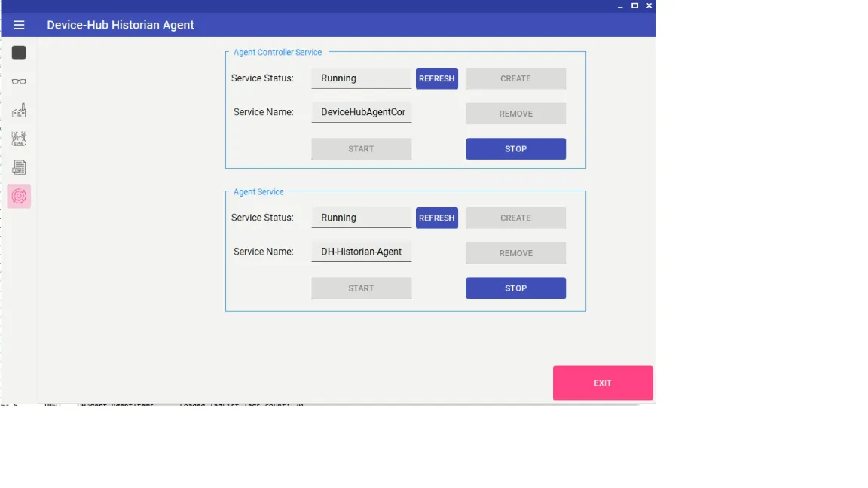Screen dimensions: 868x488
Task: Click the dark square icon in sidebar
Action: click(19, 53)
